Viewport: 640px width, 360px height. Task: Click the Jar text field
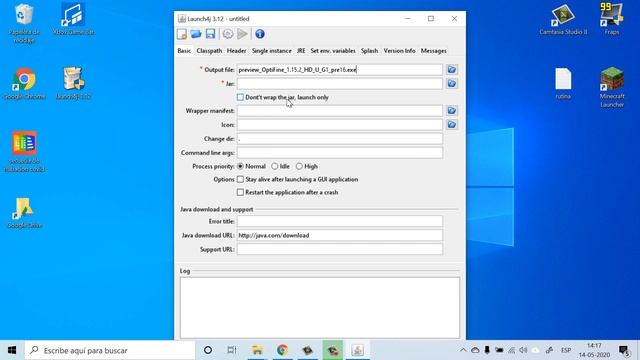pos(340,84)
